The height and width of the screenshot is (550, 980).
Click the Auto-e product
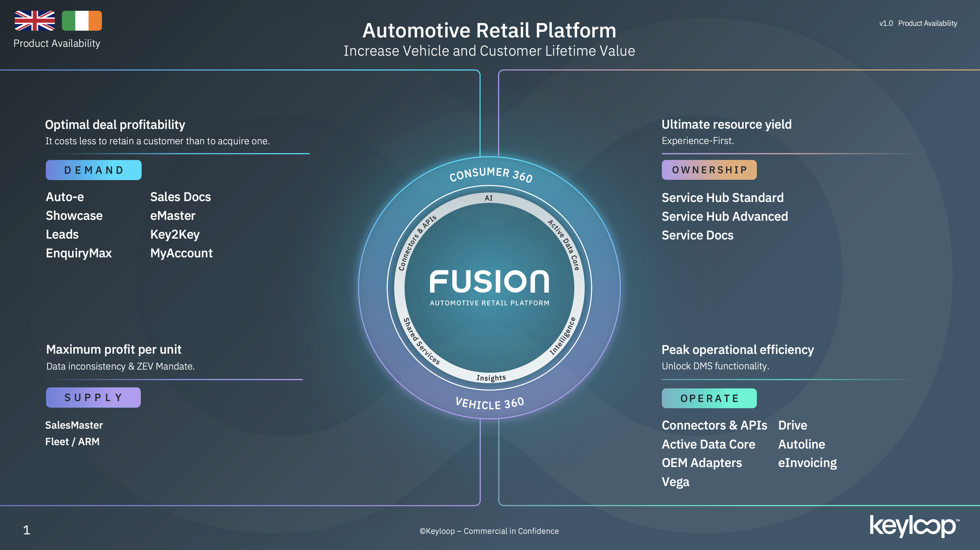click(65, 197)
